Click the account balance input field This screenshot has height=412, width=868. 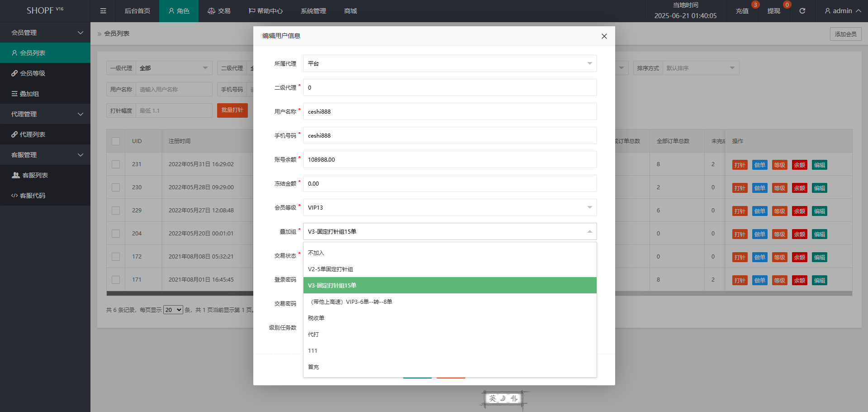[x=450, y=159]
